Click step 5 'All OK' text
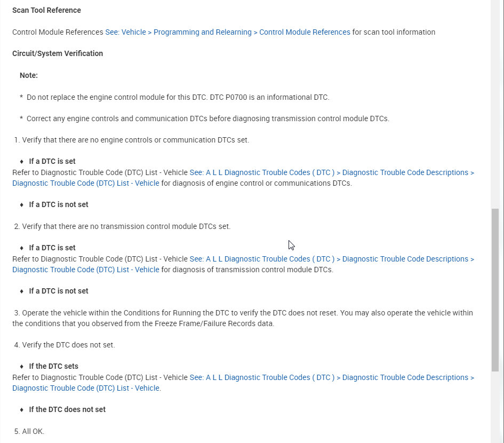 33,431
